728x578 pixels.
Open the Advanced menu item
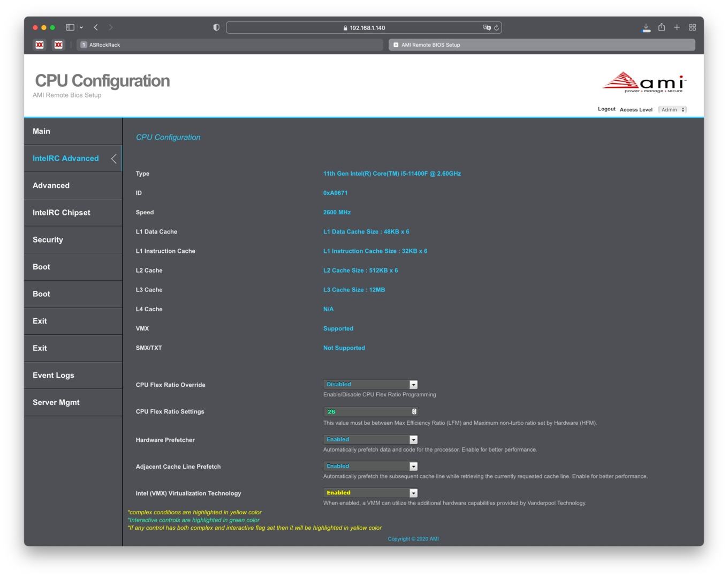73,185
